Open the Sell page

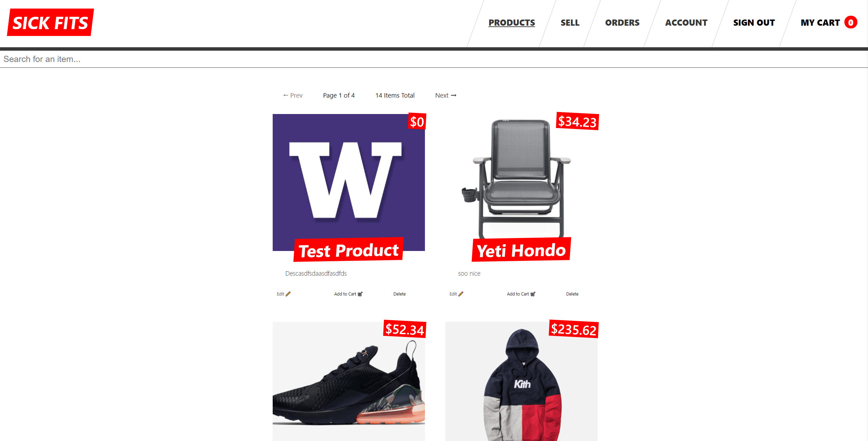click(x=570, y=23)
